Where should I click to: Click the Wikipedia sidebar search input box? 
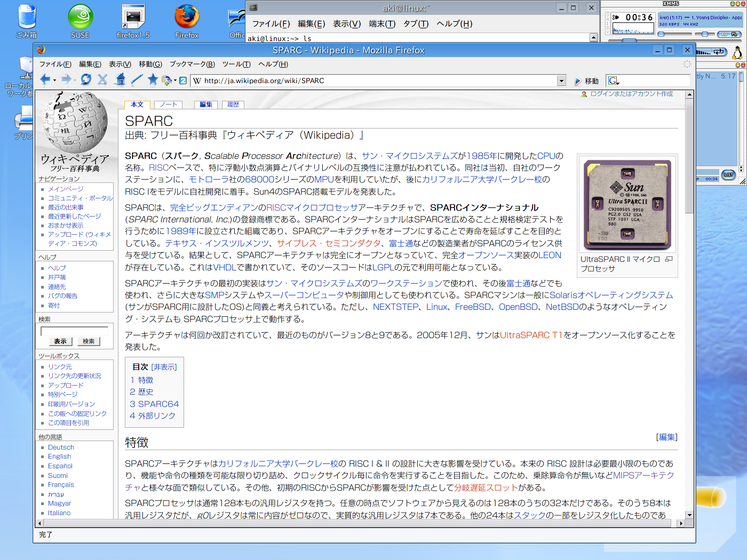74,331
